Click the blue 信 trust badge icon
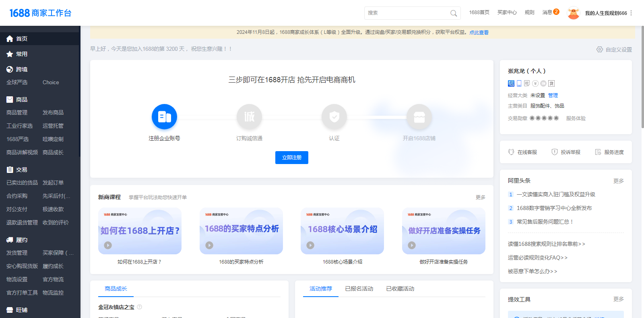The image size is (644, 318). [511, 83]
